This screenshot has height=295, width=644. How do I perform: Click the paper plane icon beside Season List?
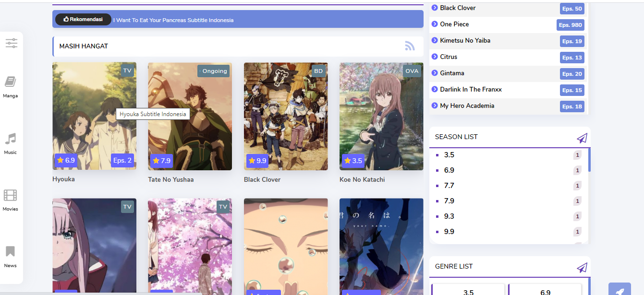point(582,138)
